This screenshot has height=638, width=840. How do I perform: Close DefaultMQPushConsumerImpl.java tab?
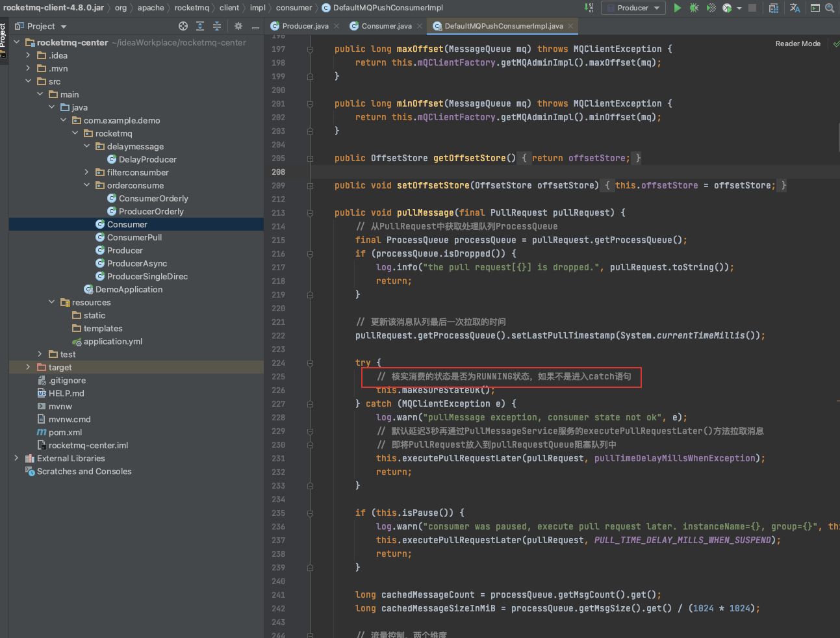point(570,26)
